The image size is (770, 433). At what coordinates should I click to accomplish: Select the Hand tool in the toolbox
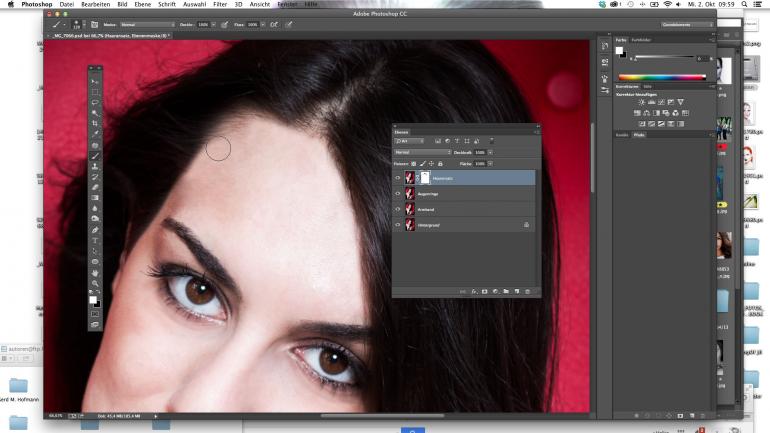[x=95, y=272]
